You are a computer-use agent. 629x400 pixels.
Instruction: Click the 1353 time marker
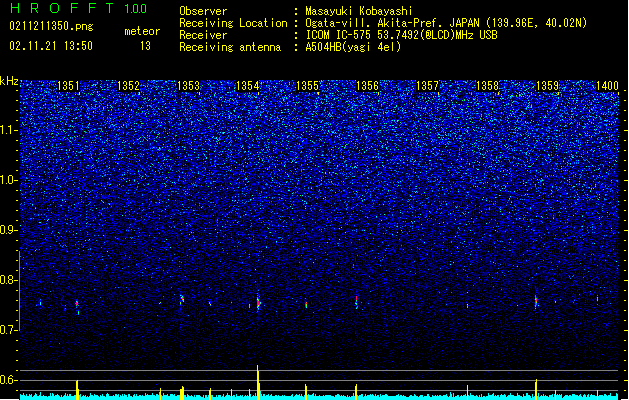188,86
